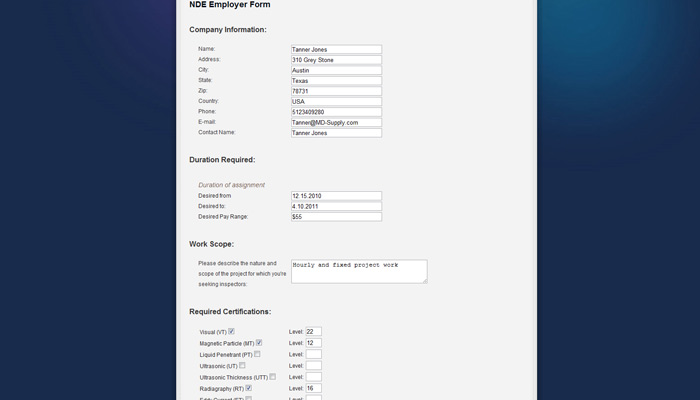
Task: Click the Work Scope description text area
Action: 359,271
